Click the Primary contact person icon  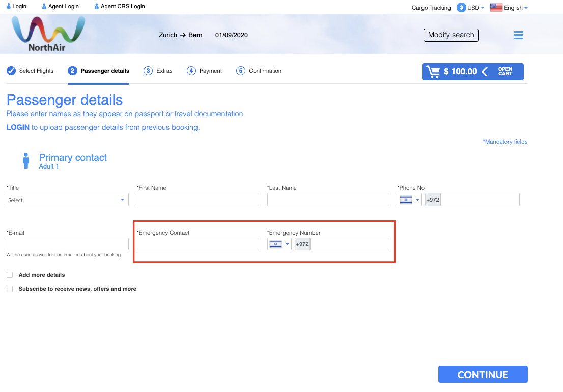click(26, 160)
